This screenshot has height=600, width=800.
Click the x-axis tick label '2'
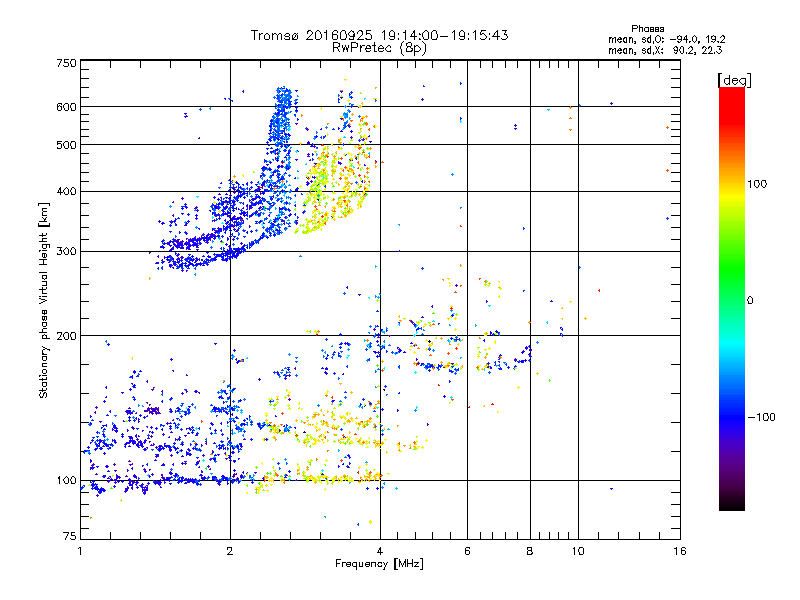click(230, 551)
